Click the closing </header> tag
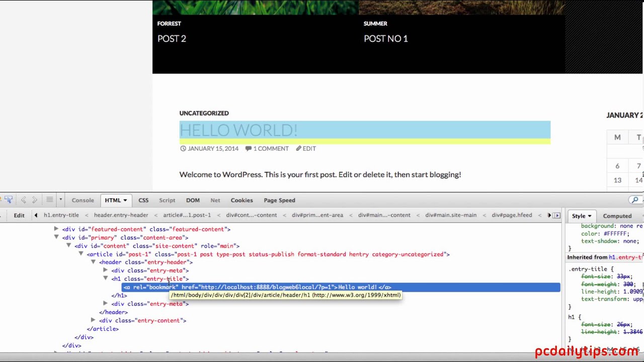The width and height of the screenshot is (644, 362). pos(113,312)
